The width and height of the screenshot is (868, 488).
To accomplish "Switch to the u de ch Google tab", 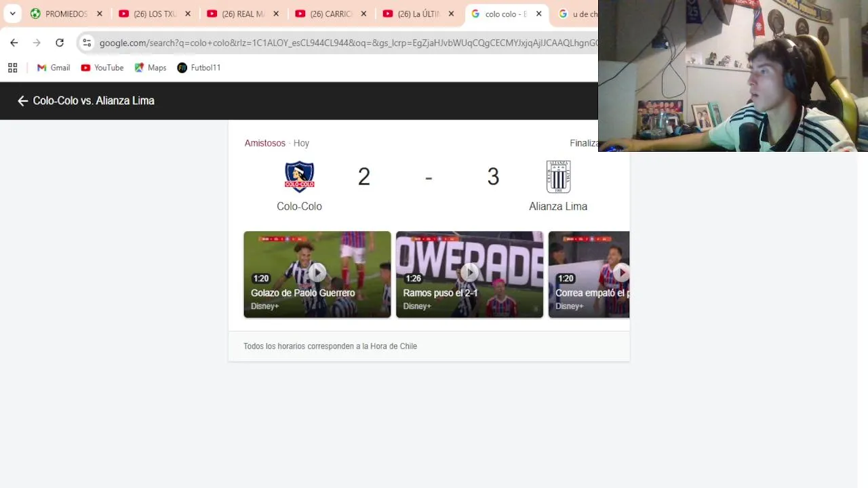I will [576, 14].
